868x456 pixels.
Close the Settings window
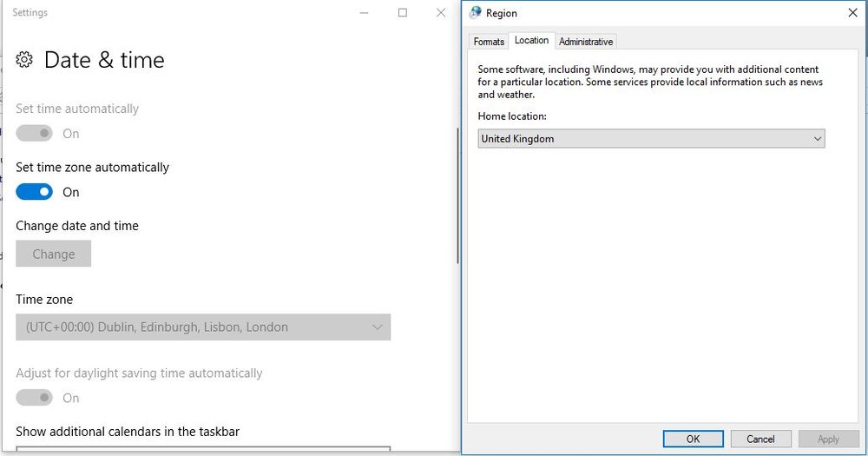[x=441, y=13]
